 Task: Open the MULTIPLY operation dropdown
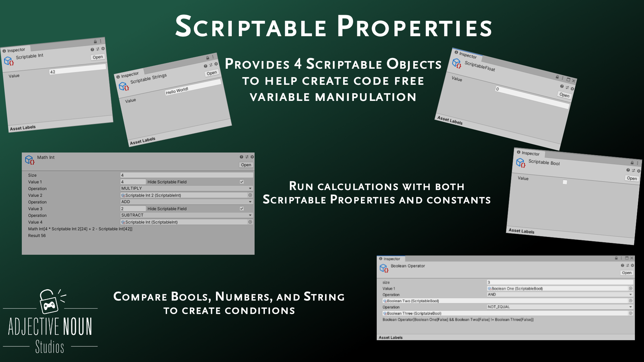point(186,188)
